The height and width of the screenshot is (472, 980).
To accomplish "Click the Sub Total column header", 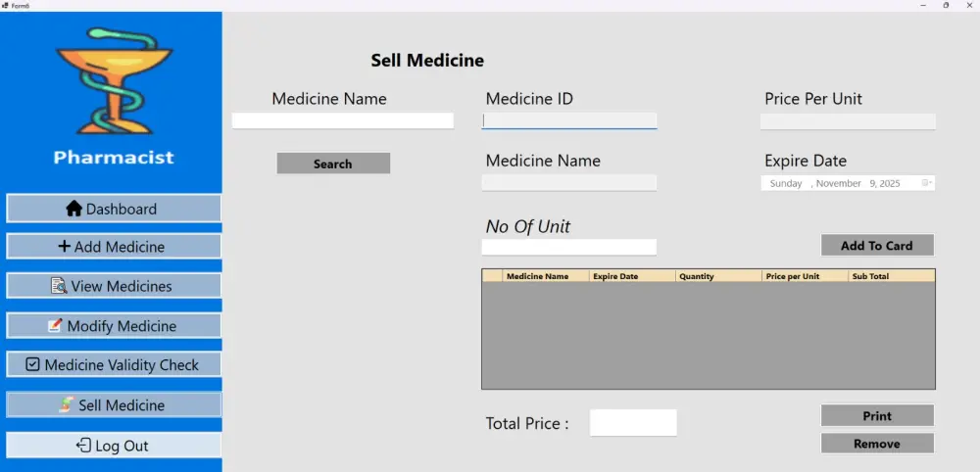I will point(890,276).
